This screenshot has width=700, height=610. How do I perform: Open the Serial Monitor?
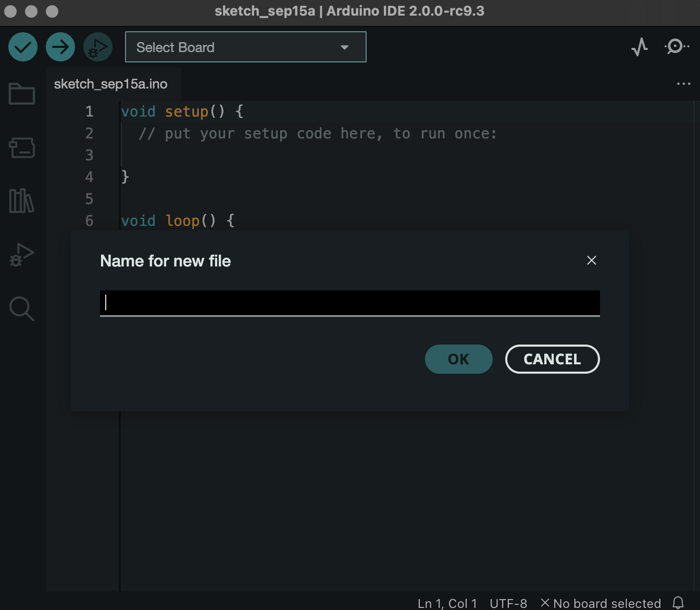(677, 47)
